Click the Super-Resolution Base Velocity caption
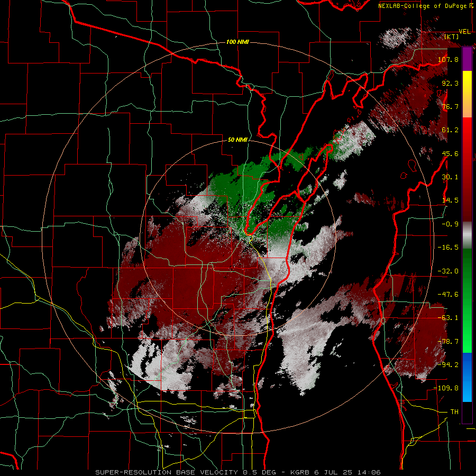 (x=237, y=472)
